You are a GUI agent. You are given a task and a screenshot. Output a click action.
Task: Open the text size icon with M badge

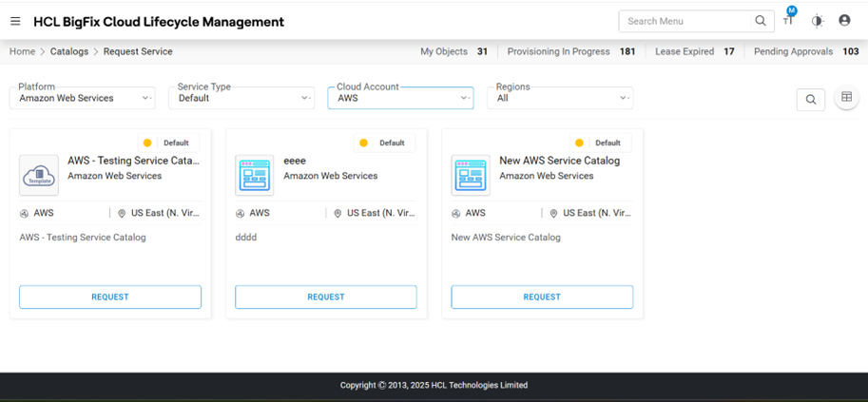coord(788,20)
